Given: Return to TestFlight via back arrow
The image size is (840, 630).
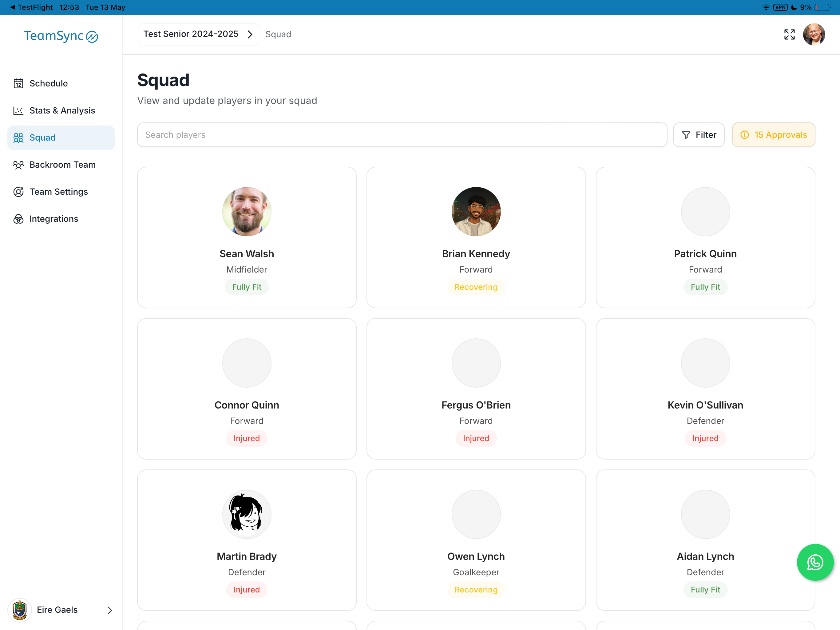Looking at the screenshot, I should [x=13, y=7].
